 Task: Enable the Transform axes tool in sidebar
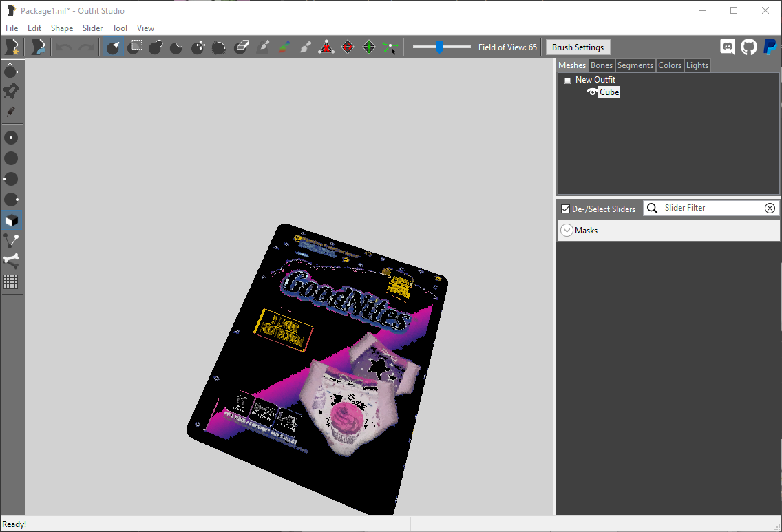pyautogui.click(x=12, y=70)
